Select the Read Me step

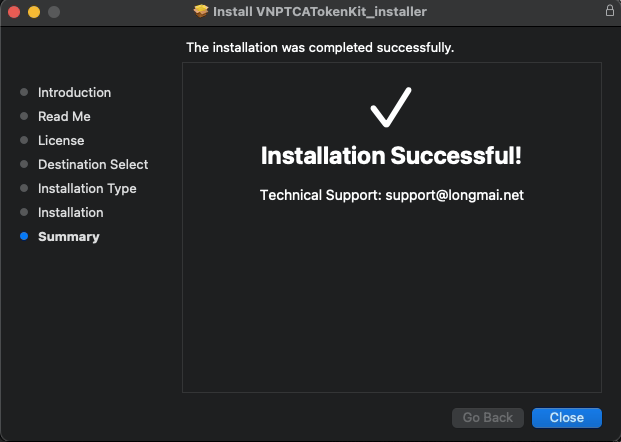pos(64,117)
